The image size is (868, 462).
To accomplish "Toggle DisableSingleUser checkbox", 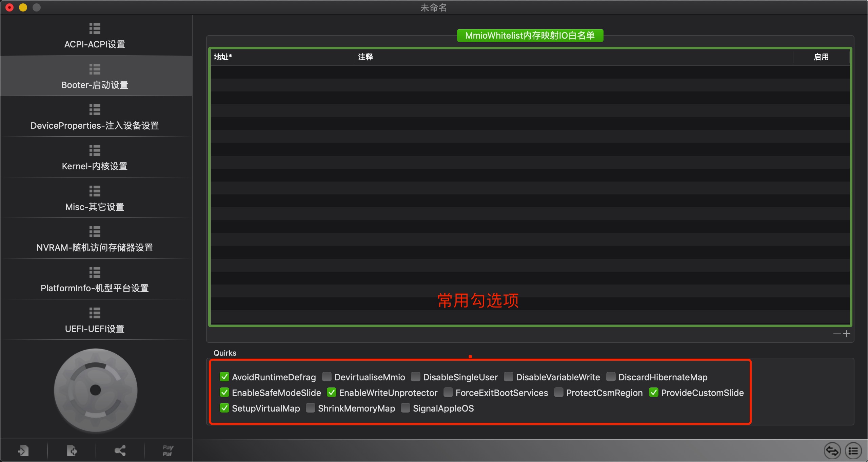I will click(416, 377).
